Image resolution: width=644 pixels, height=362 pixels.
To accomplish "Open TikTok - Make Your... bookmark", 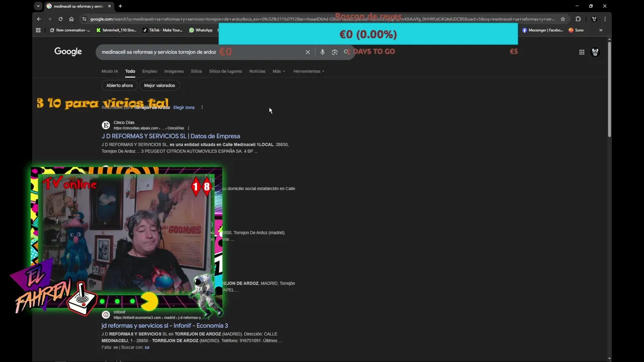I will 163,30.
